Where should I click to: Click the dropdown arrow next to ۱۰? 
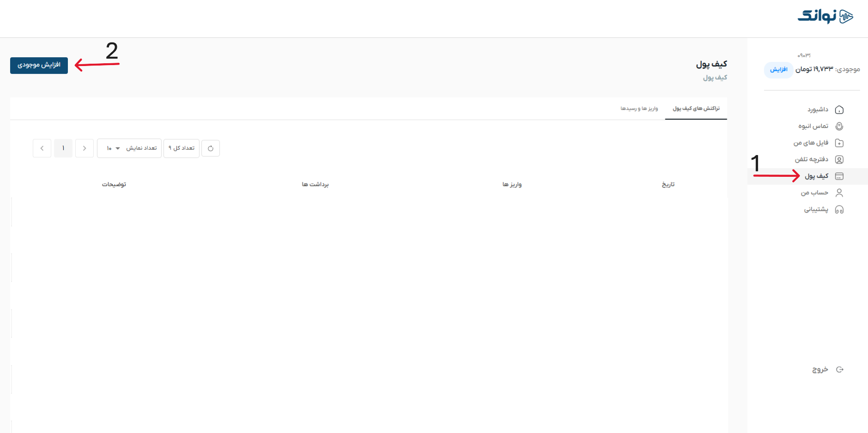(x=118, y=149)
